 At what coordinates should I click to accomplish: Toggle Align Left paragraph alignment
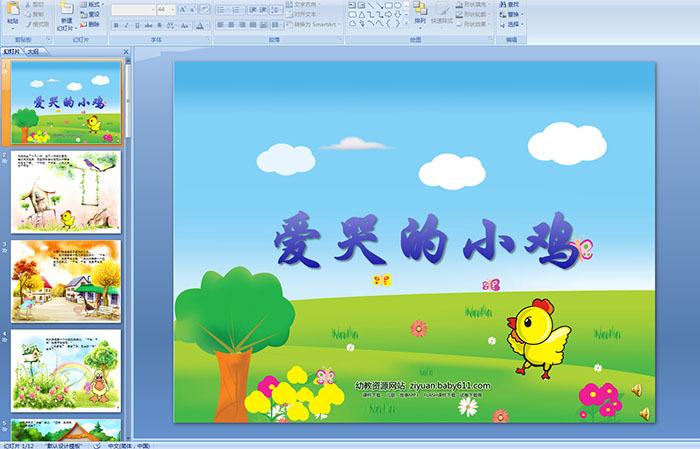(x=221, y=25)
